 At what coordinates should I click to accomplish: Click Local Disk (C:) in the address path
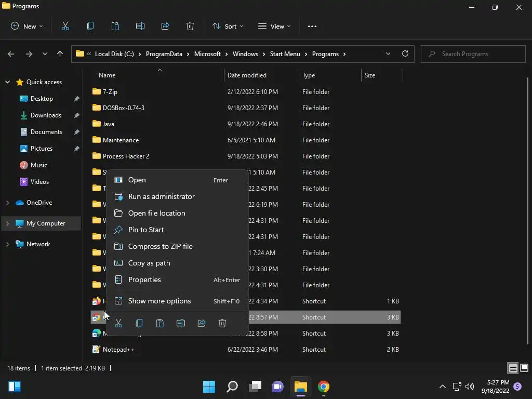tap(114, 54)
